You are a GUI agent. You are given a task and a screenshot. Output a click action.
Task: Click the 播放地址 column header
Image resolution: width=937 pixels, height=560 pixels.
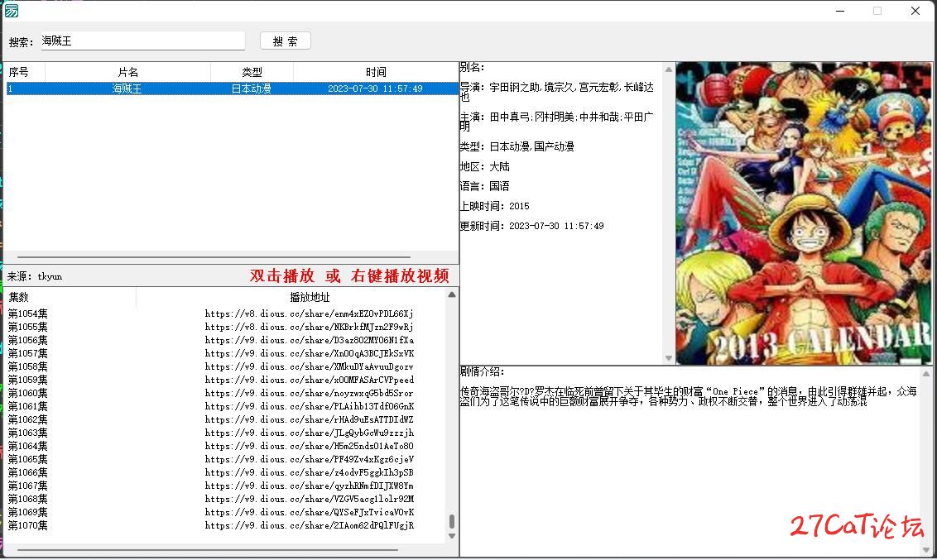[x=310, y=297]
